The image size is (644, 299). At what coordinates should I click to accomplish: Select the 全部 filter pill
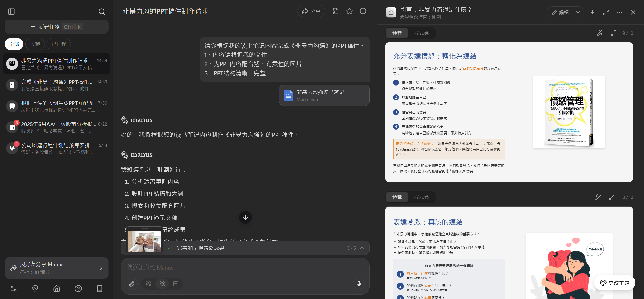click(14, 44)
